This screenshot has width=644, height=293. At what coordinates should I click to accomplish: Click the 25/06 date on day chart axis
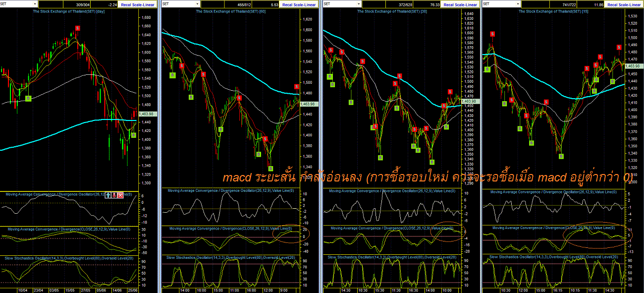132,290
